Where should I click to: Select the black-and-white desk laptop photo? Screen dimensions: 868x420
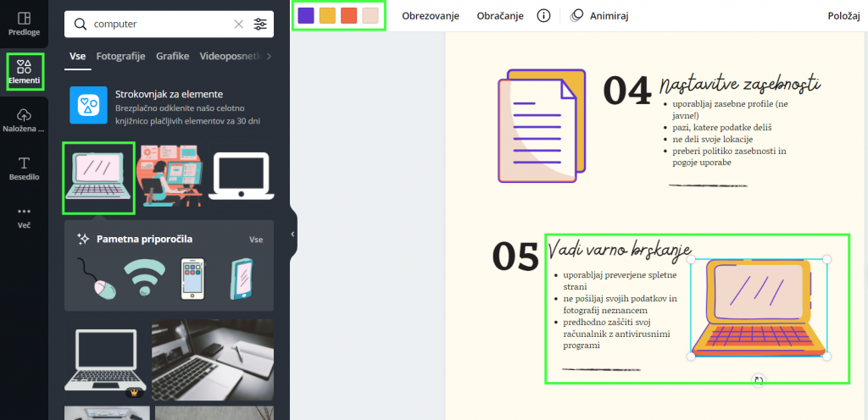(x=213, y=359)
